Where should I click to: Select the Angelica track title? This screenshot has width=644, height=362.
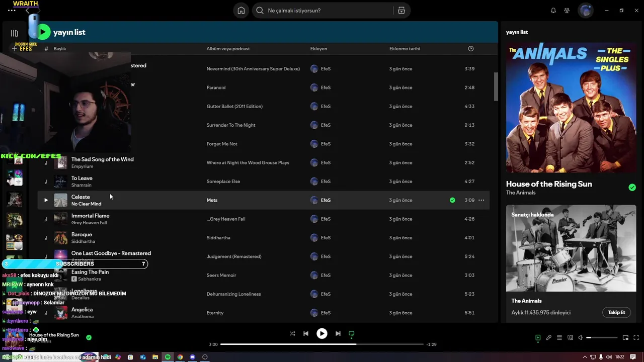[82, 310]
